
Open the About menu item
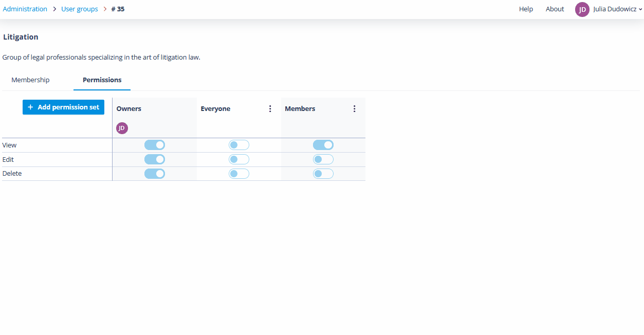(x=555, y=9)
